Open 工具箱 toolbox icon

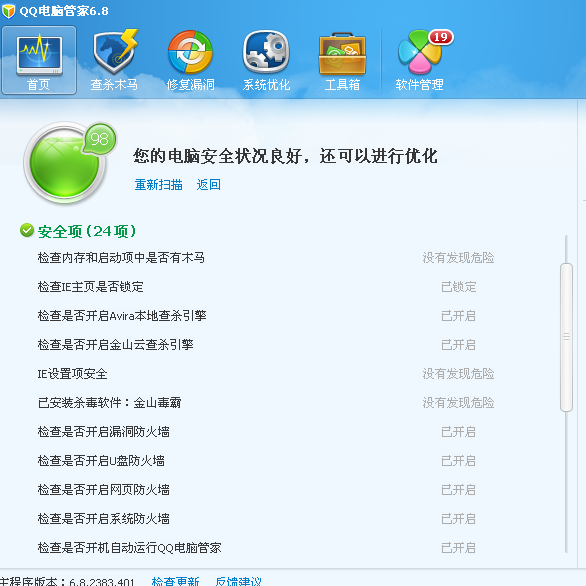pos(342,60)
